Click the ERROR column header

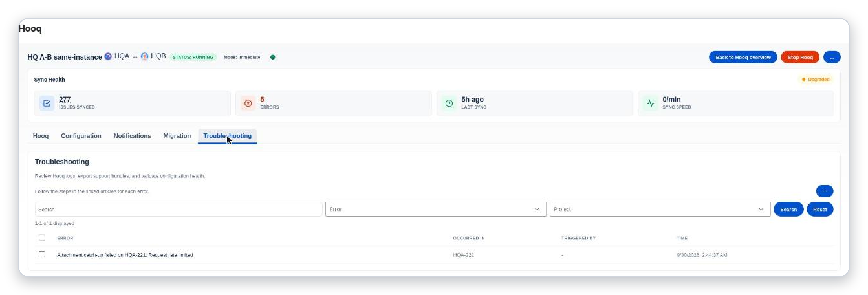(65, 238)
